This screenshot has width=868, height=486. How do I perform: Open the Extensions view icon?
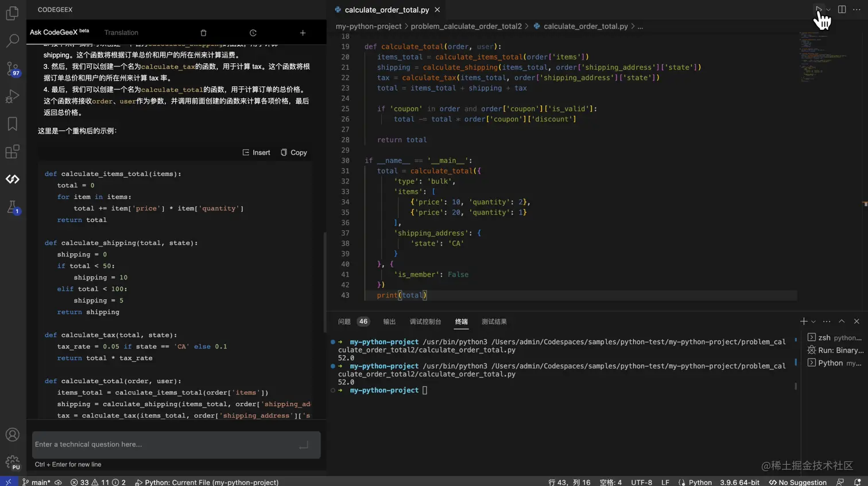pyautogui.click(x=12, y=151)
